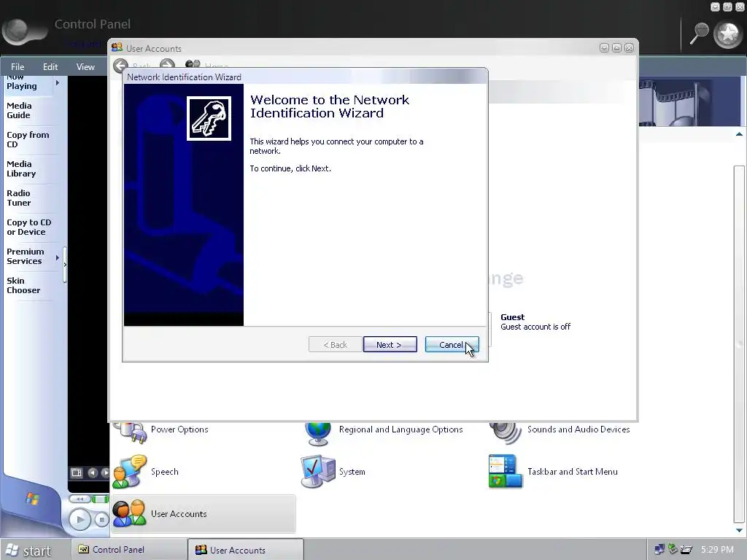
Task: Select Copy to CD or Device
Action: click(x=28, y=227)
